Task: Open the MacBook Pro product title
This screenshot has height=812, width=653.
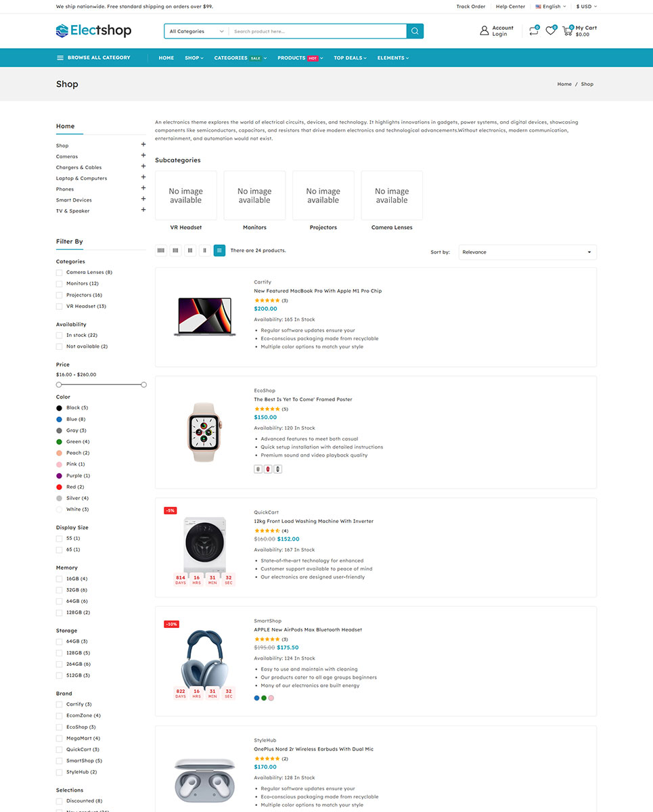Action: click(318, 291)
